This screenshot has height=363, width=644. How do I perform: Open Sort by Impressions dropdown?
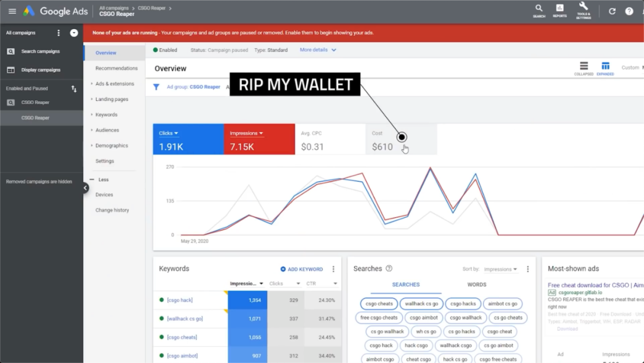pos(500,269)
